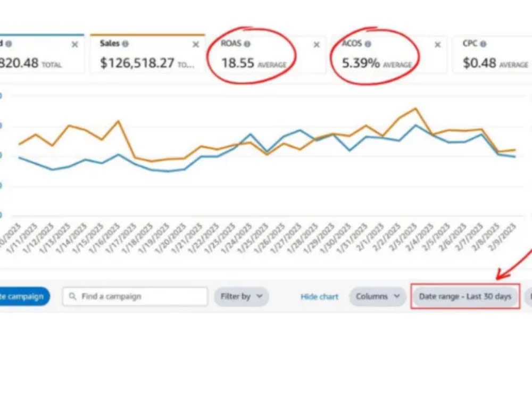
Task: Close the Spend metric card
Action: click(74, 45)
